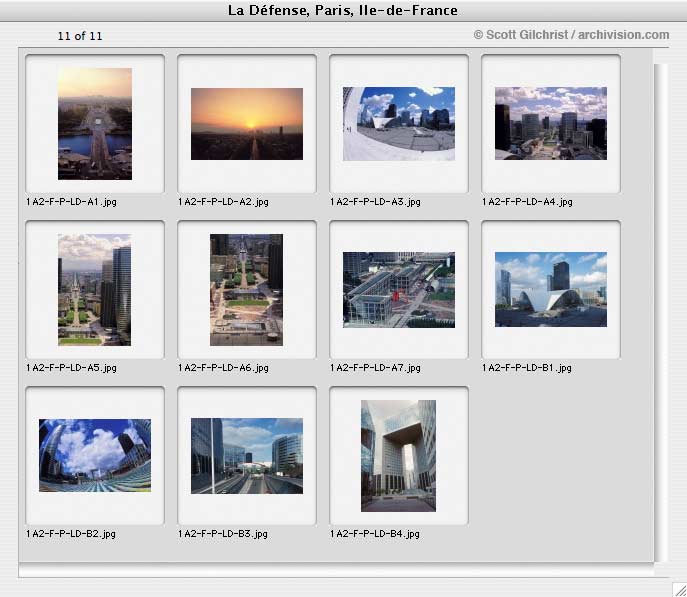Select aerial esplanade thumbnail 1A2-F-P-LD-A6

(x=246, y=290)
